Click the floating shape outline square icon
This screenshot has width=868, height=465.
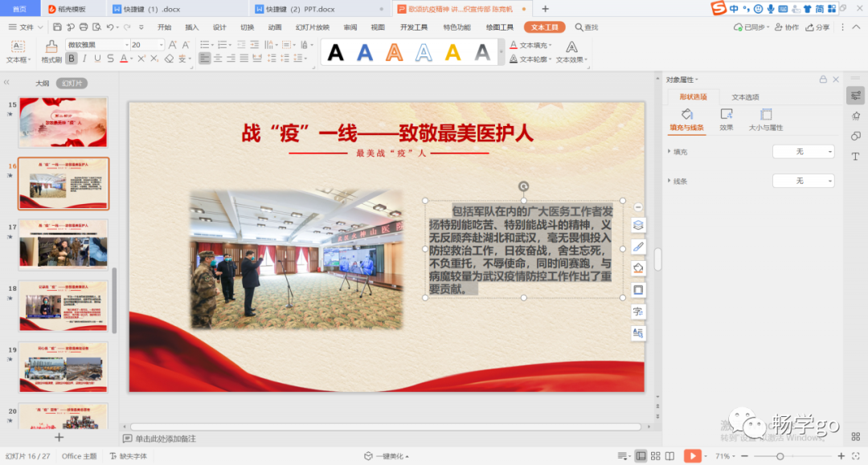638,290
